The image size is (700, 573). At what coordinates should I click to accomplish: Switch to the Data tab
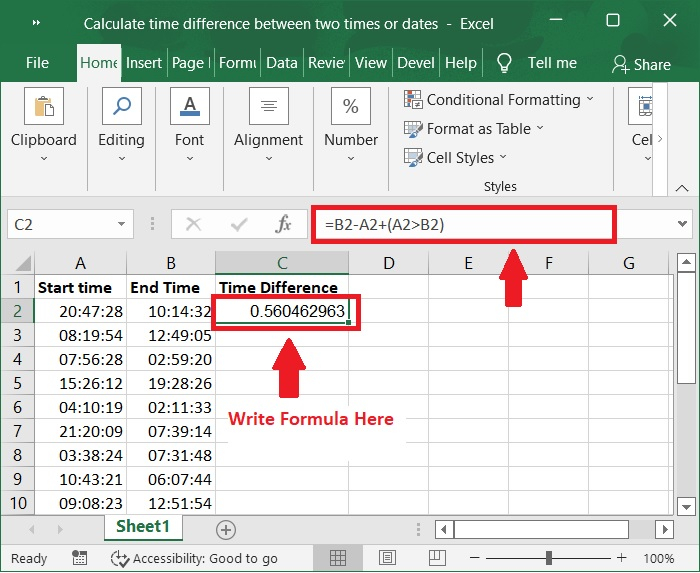[282, 63]
